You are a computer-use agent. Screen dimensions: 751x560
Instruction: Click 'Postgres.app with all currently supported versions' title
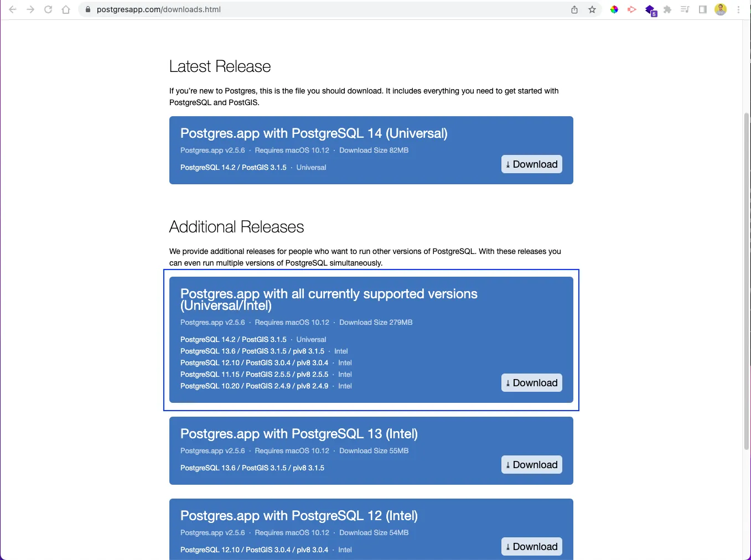[329, 299]
